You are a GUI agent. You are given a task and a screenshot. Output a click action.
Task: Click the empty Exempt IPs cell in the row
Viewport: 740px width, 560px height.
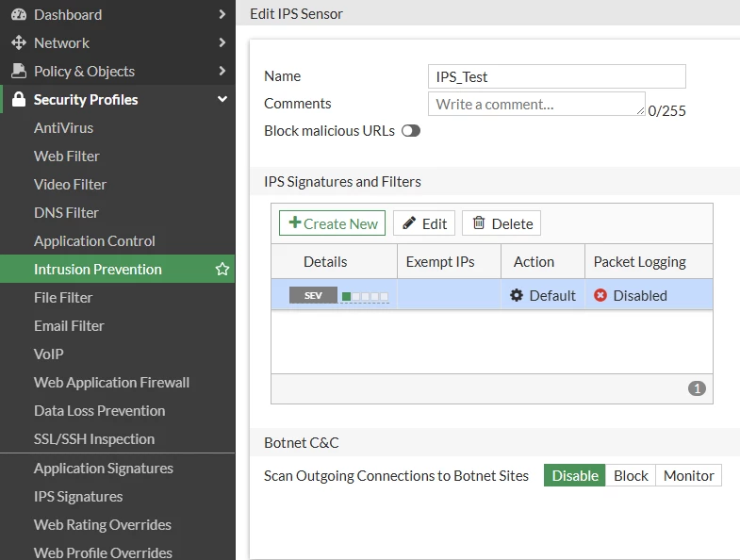click(450, 294)
